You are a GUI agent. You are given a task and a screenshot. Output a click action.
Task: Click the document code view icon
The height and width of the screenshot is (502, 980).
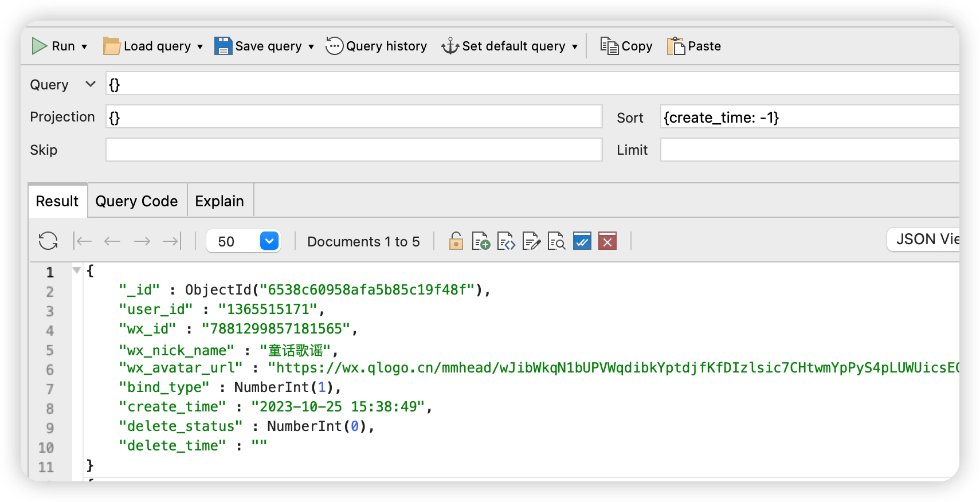[506, 241]
